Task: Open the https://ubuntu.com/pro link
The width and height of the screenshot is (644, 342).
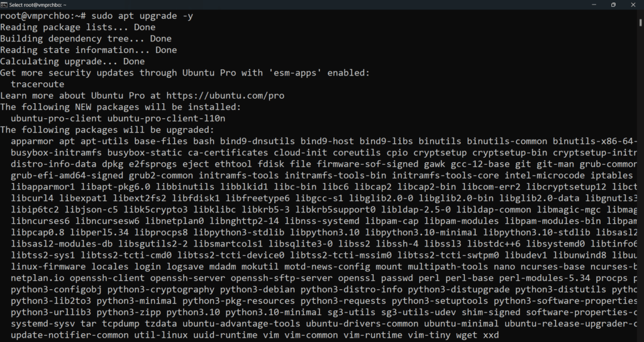Action: (225, 96)
